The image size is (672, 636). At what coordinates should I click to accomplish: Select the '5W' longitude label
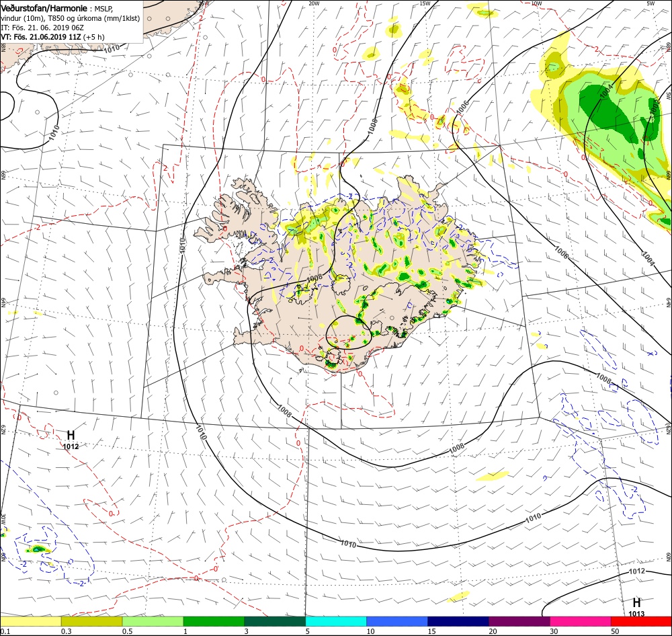point(650,3)
